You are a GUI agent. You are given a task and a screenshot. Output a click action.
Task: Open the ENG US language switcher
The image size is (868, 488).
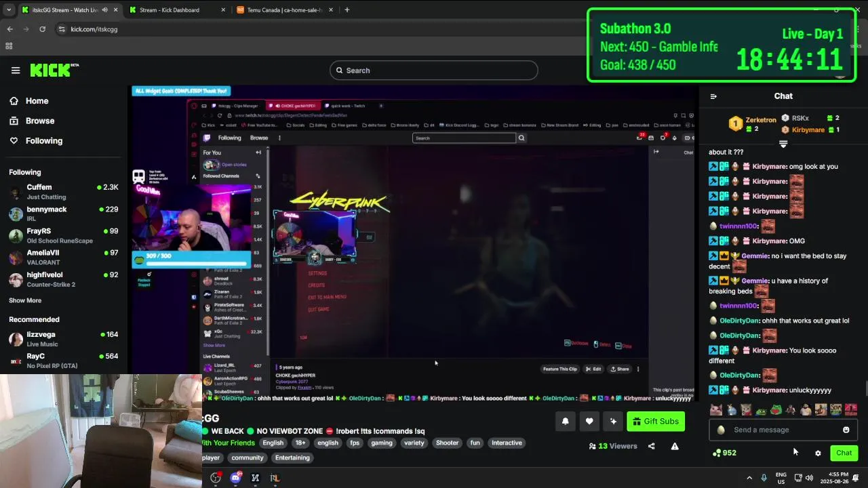781,478
